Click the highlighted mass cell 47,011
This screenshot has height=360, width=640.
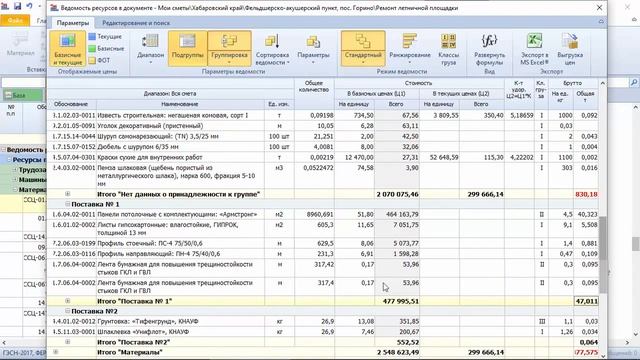[x=586, y=301]
